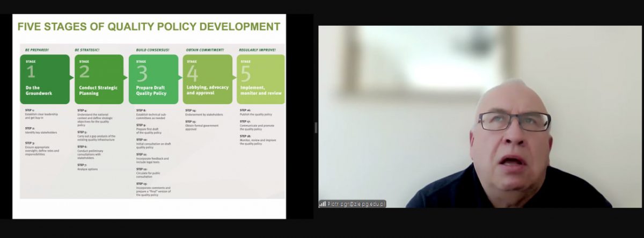The height and width of the screenshot is (238, 644).
Task: Click the large number 5 in Stage 5
Action: pyautogui.click(x=246, y=73)
